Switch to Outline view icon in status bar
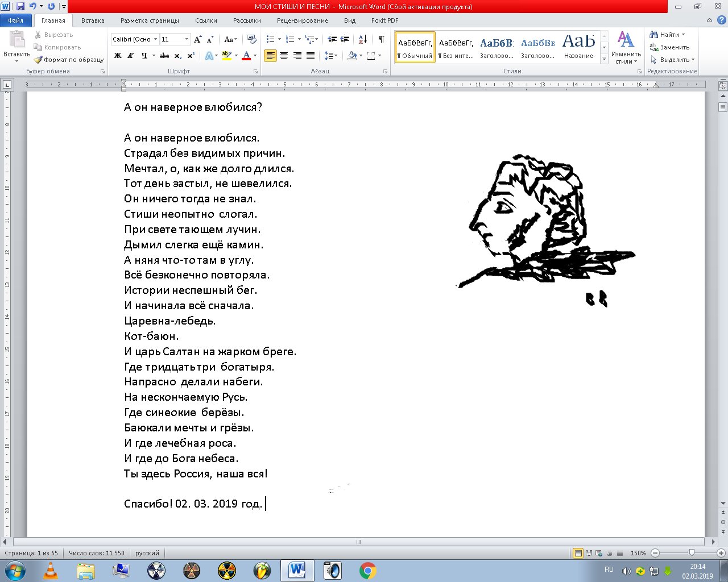 coord(609,553)
